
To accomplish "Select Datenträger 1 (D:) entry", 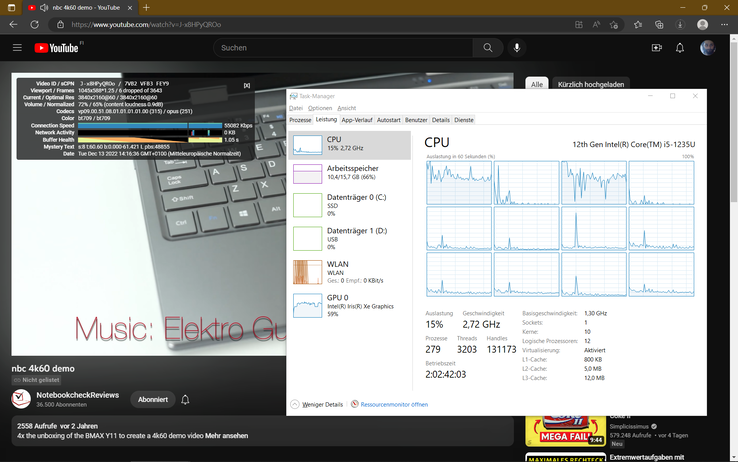I will coord(349,238).
